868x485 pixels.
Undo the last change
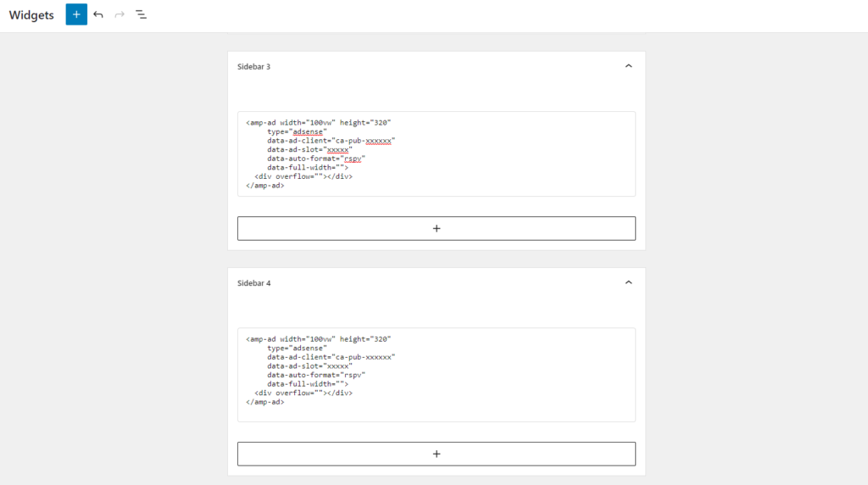[x=98, y=14]
